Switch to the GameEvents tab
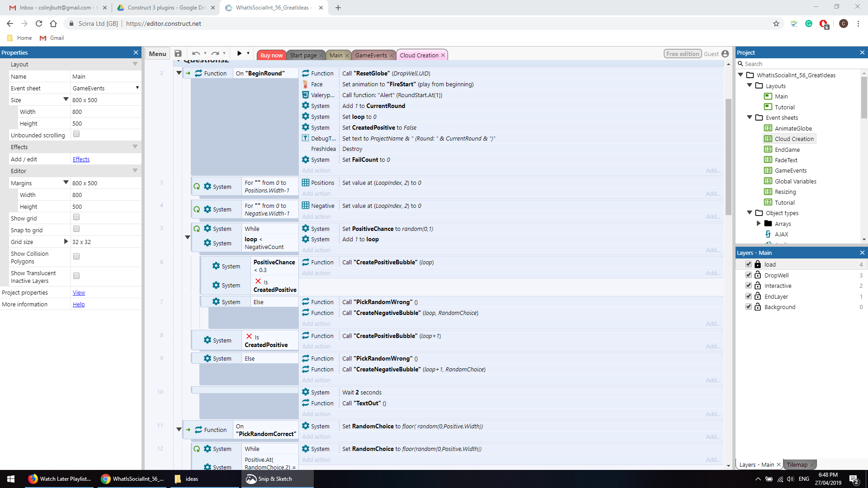The width and height of the screenshot is (868, 488). (371, 55)
